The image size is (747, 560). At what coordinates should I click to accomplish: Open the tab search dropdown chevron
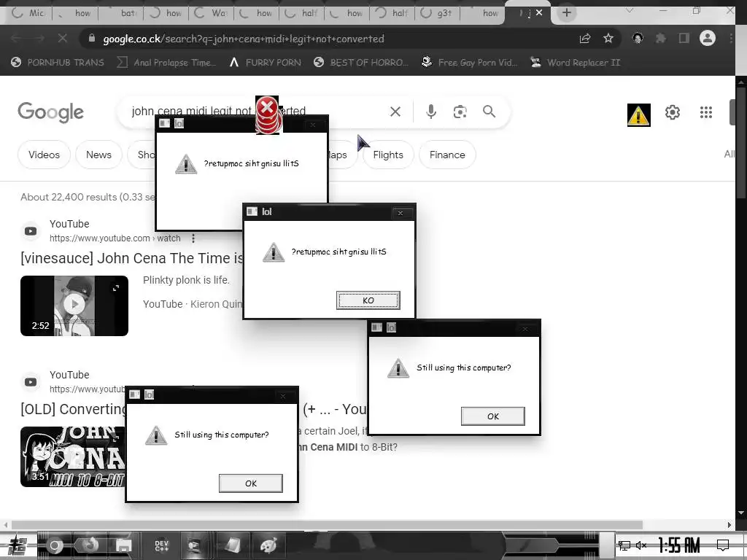tap(630, 10)
